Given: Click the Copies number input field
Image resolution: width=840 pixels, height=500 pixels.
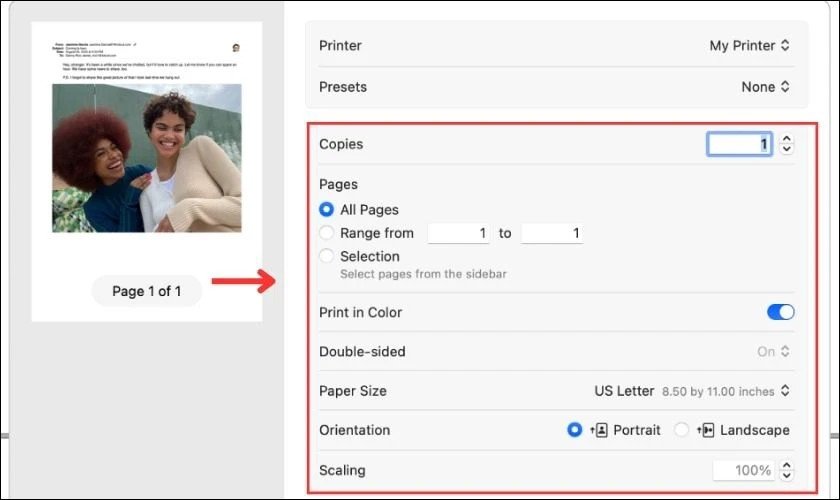Looking at the screenshot, I should point(740,144).
